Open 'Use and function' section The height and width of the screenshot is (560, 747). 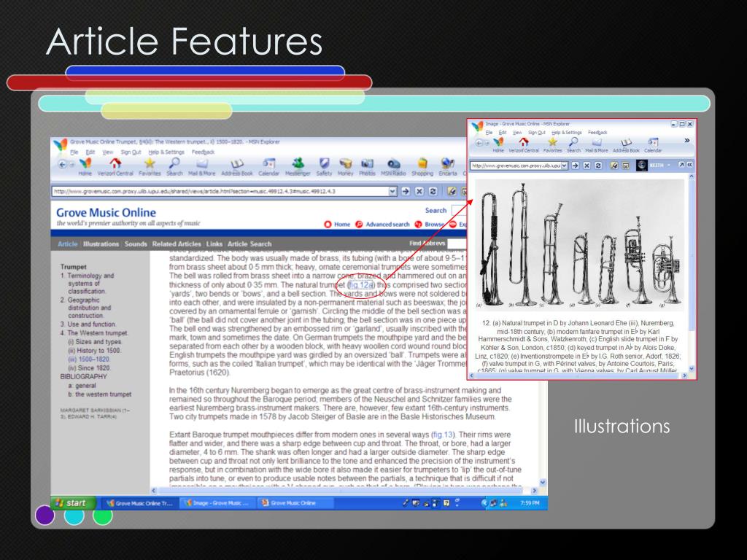click(x=88, y=324)
